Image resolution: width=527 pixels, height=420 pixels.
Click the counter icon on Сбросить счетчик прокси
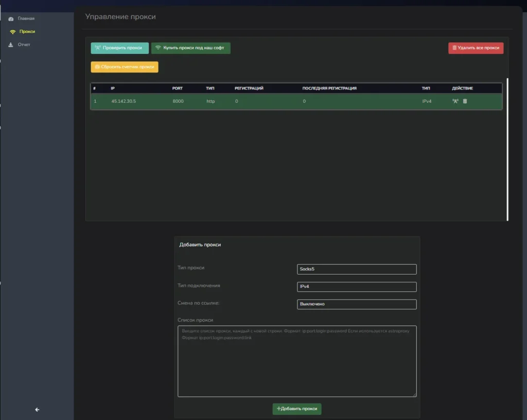point(96,67)
